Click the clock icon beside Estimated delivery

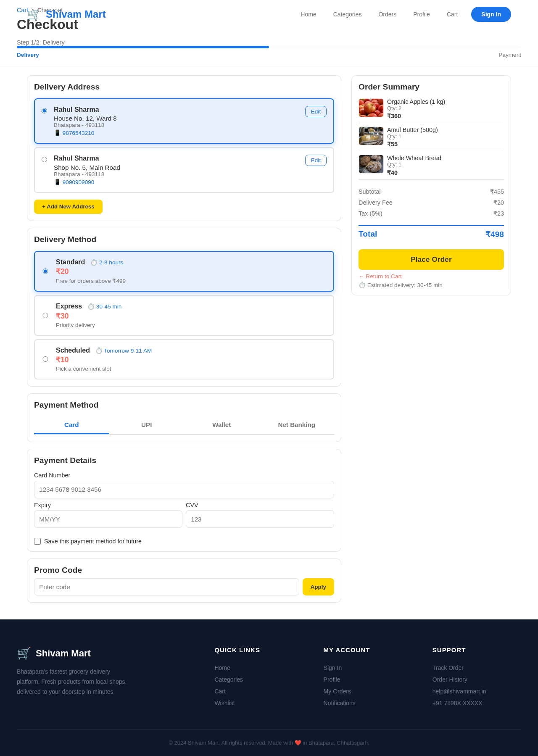362,285
